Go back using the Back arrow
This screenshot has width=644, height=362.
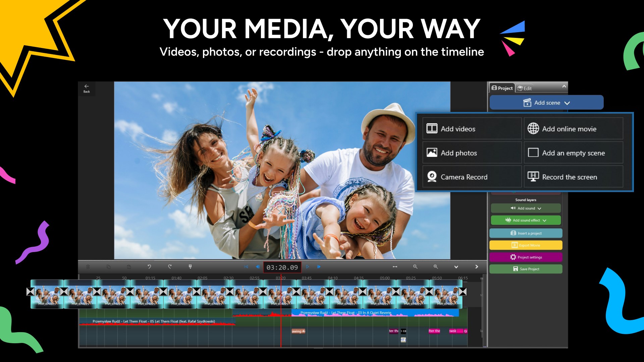tap(87, 88)
